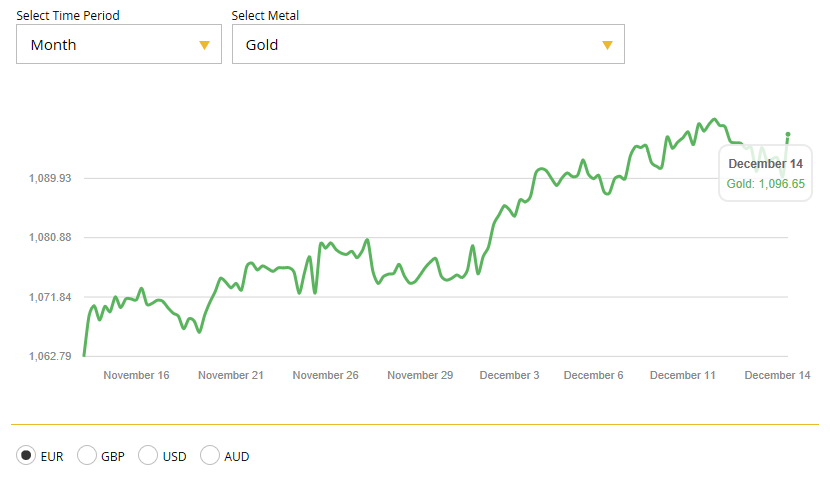The image size is (830, 477).
Task: Click the November 21 axis label
Action: 231,376
